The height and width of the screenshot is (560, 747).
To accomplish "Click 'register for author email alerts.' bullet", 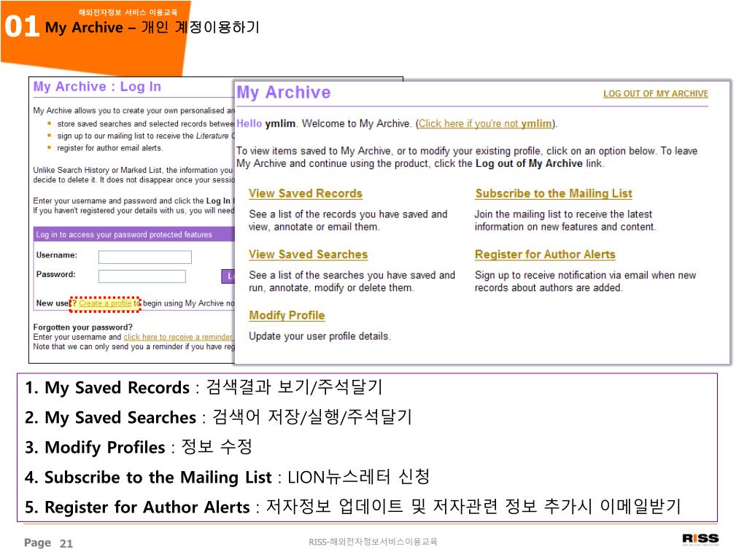I will [110, 148].
